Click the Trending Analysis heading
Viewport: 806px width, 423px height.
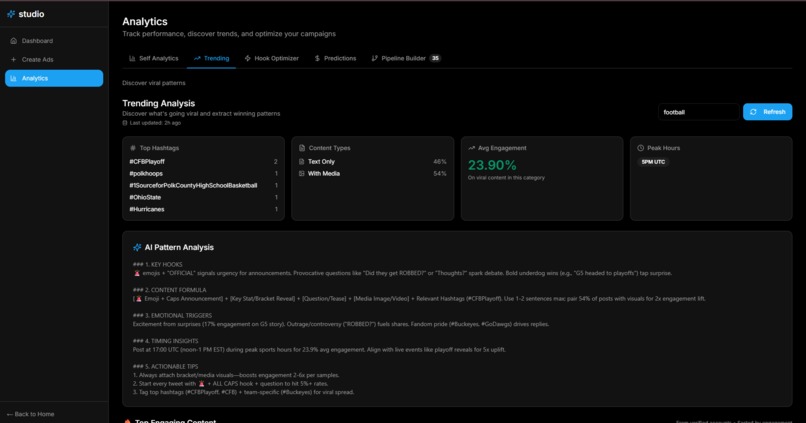pos(158,103)
